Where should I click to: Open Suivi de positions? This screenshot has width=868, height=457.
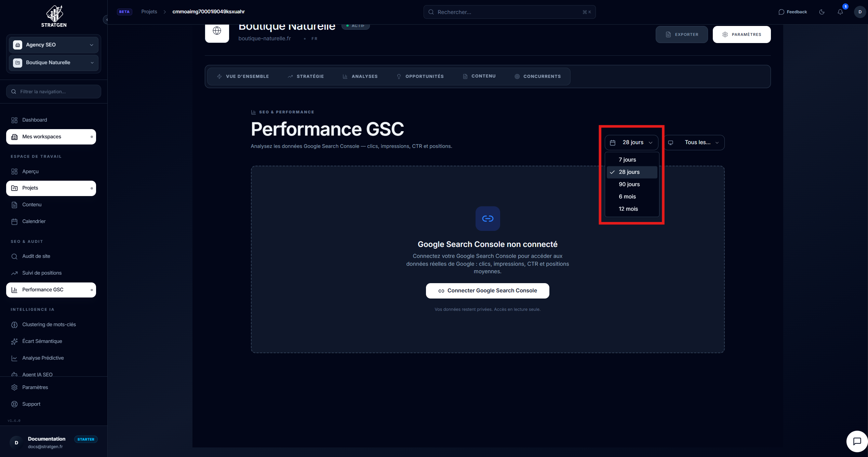[x=42, y=273]
